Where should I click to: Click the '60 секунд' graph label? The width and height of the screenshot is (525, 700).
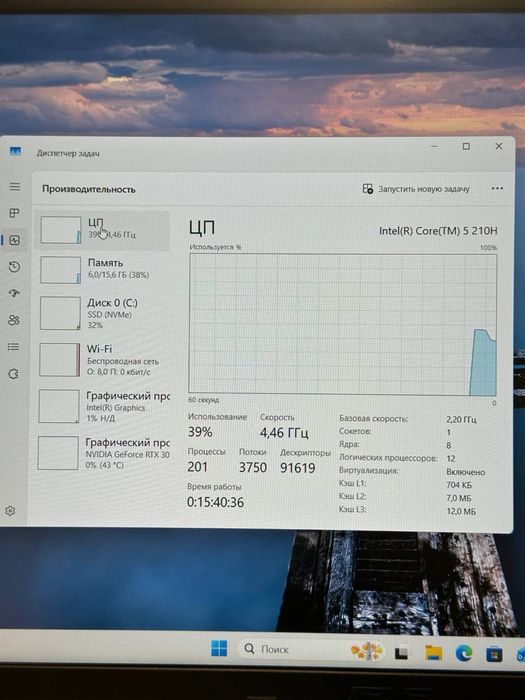204,400
